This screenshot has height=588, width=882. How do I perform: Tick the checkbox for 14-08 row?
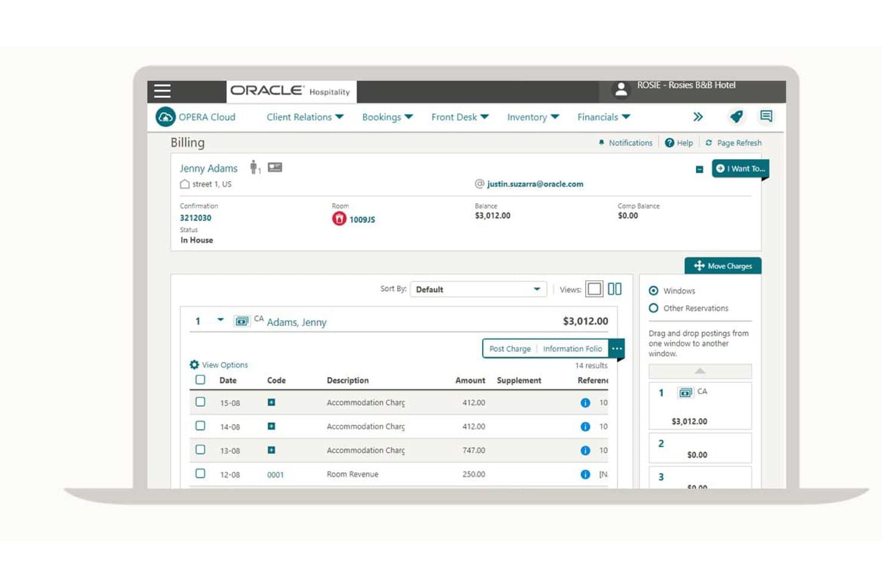pos(200,426)
